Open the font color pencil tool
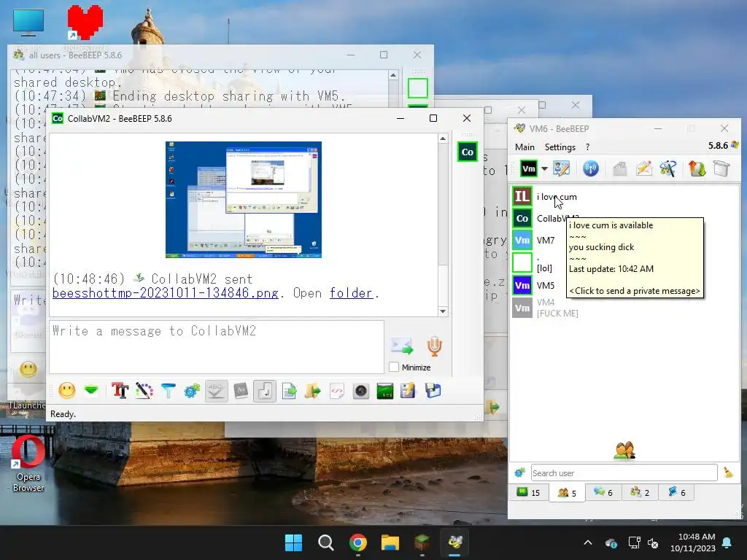The image size is (747, 560). tap(144, 391)
